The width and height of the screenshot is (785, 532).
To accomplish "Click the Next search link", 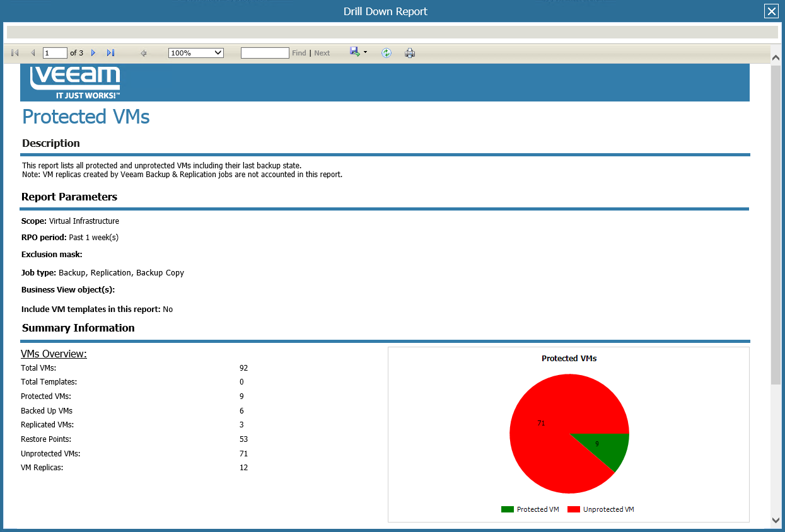I will pyautogui.click(x=322, y=53).
